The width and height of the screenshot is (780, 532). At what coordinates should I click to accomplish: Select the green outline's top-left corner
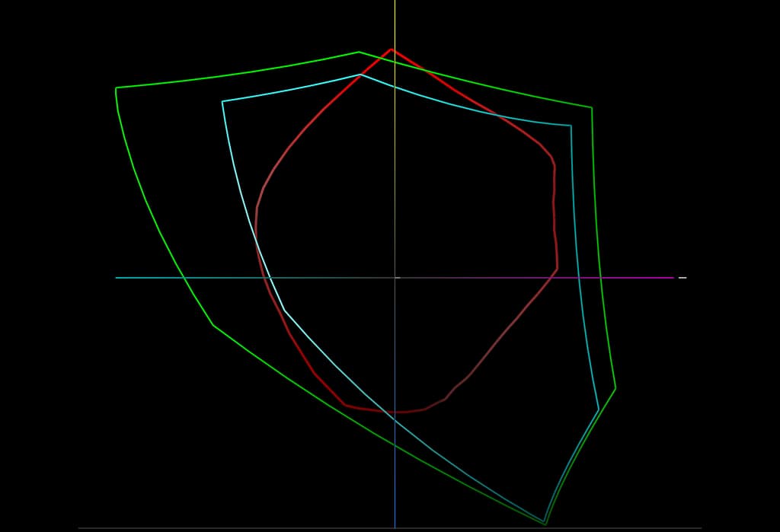coord(117,88)
